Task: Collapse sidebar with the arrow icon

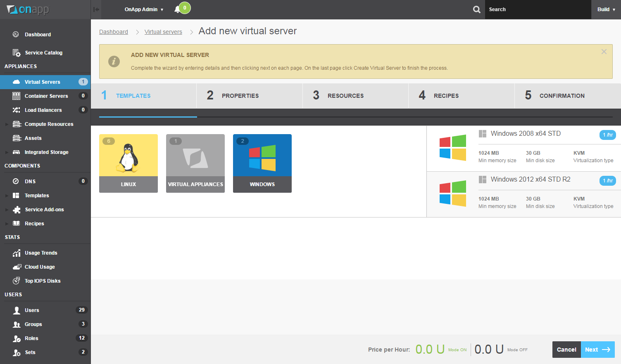Action: click(x=96, y=9)
